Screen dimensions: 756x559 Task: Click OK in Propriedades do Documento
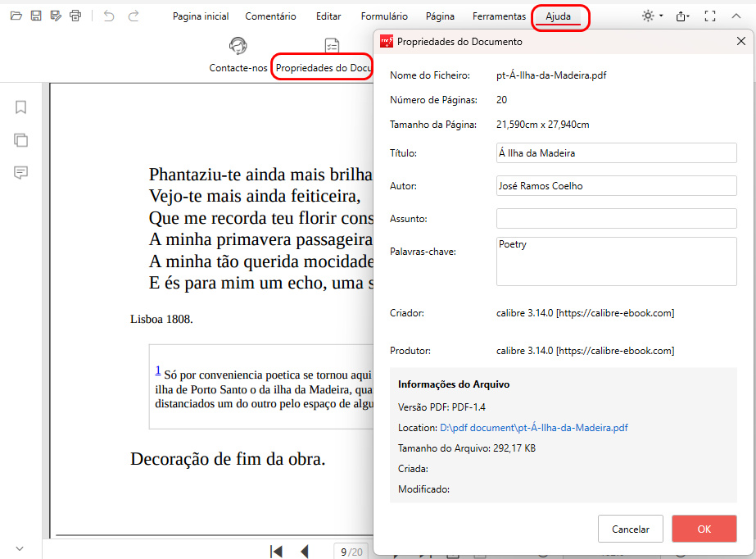704,529
